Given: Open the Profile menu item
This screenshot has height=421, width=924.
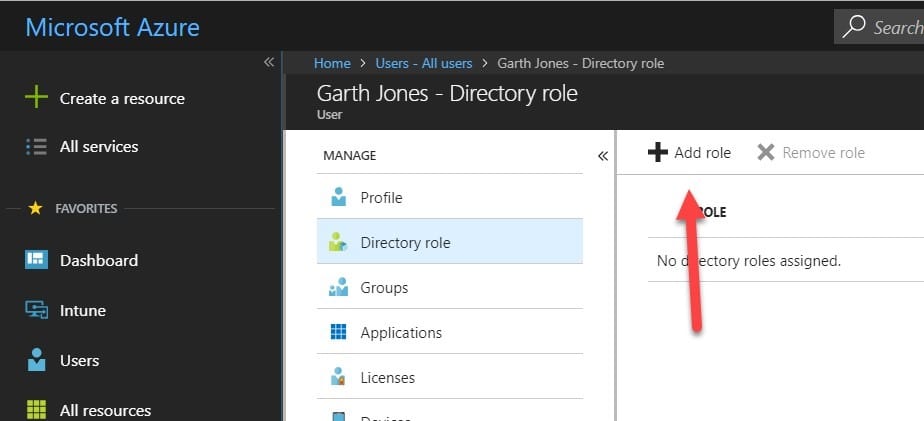Looking at the screenshot, I should tap(450, 197).
